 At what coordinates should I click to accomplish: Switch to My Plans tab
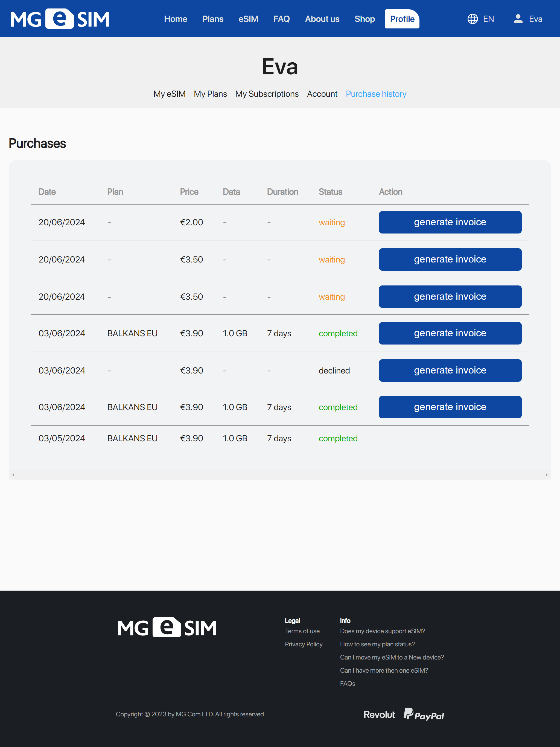pyautogui.click(x=210, y=94)
